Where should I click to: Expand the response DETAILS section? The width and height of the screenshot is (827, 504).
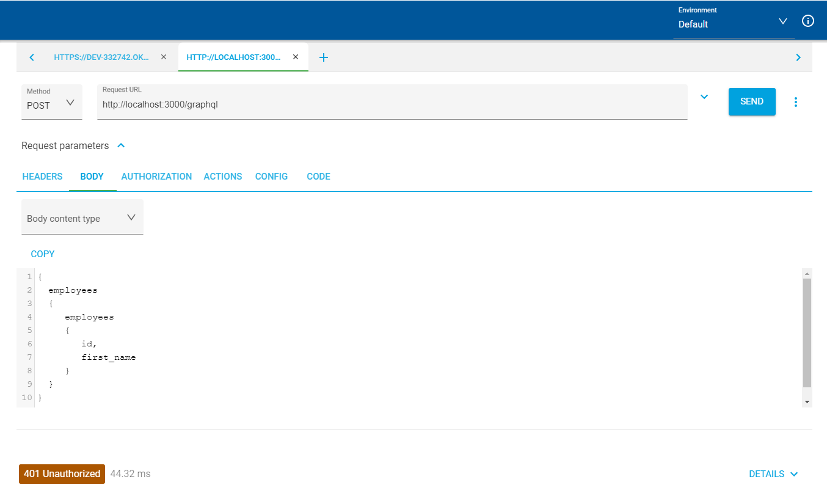pyautogui.click(x=773, y=474)
